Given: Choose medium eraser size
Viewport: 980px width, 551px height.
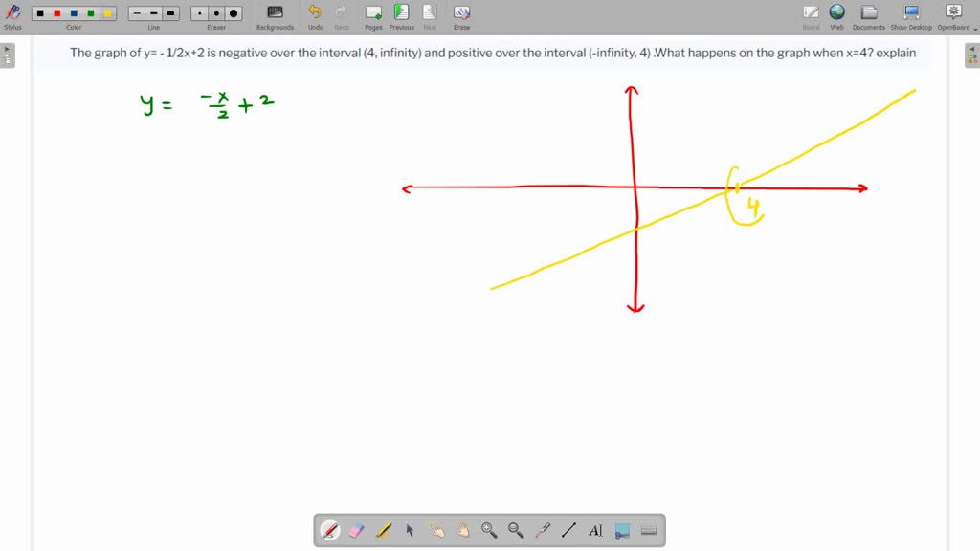Looking at the screenshot, I should point(217,13).
